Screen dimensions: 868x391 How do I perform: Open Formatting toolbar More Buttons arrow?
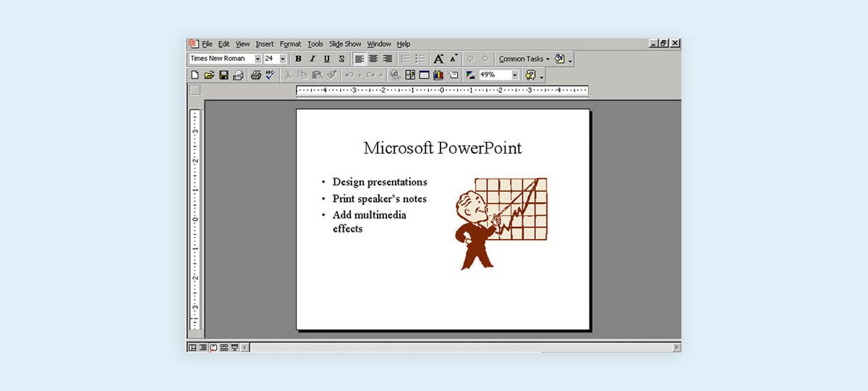[x=571, y=60]
